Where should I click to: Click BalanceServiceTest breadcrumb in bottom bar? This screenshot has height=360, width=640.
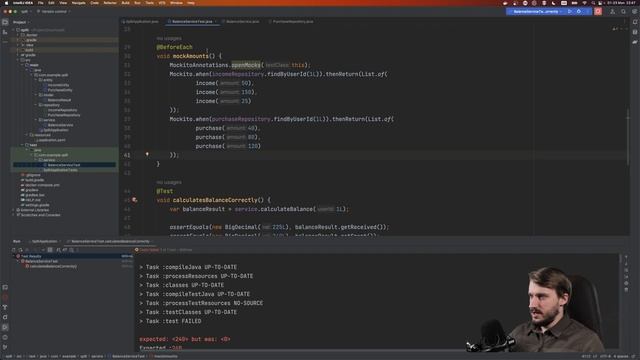[127, 356]
